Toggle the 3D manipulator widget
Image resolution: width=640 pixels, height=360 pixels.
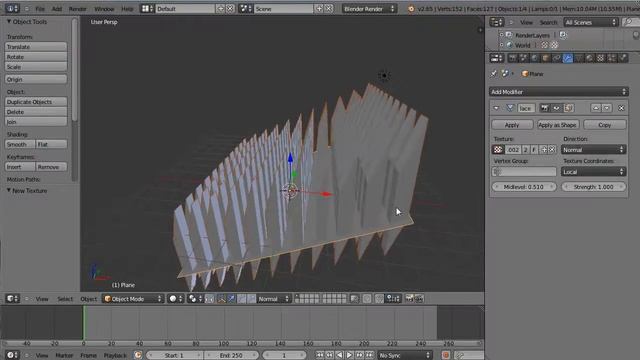tap(221, 299)
